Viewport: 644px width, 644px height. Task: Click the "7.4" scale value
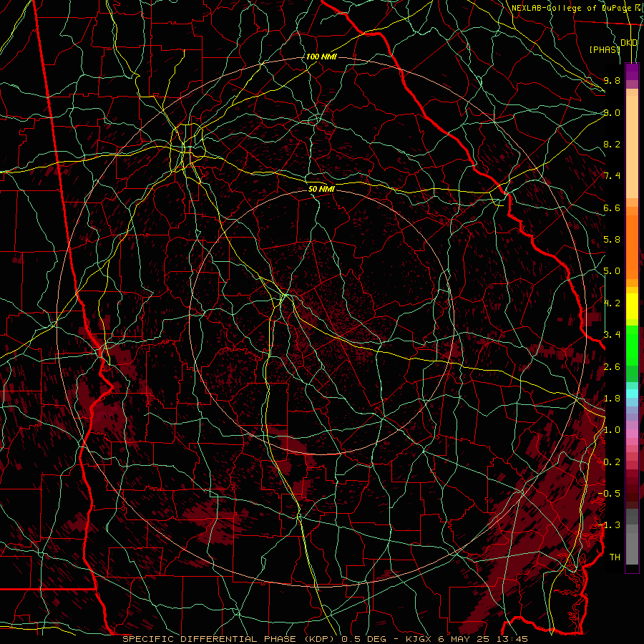pos(612,176)
